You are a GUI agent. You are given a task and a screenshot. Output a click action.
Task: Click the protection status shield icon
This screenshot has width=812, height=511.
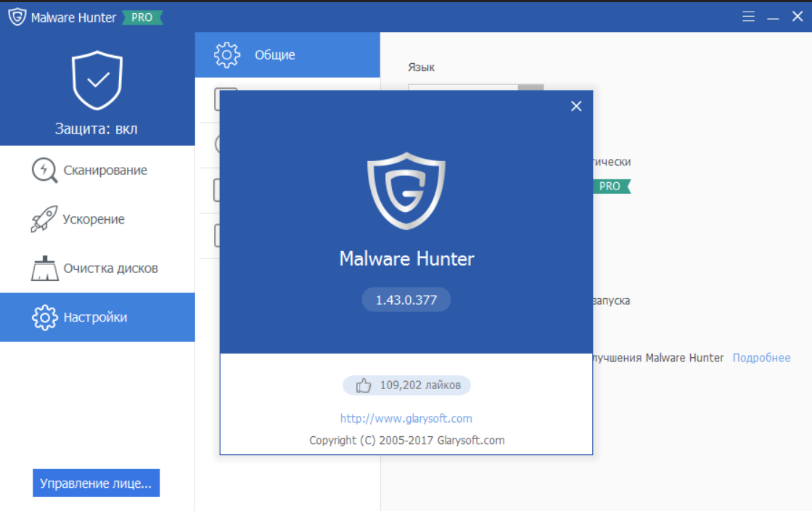pyautogui.click(x=97, y=81)
